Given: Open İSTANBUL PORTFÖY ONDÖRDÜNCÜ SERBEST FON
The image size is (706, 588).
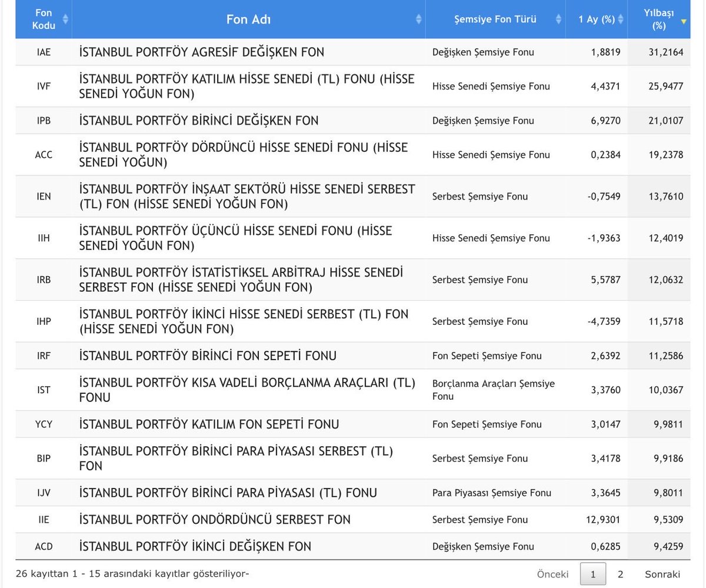Looking at the screenshot, I should [215, 520].
